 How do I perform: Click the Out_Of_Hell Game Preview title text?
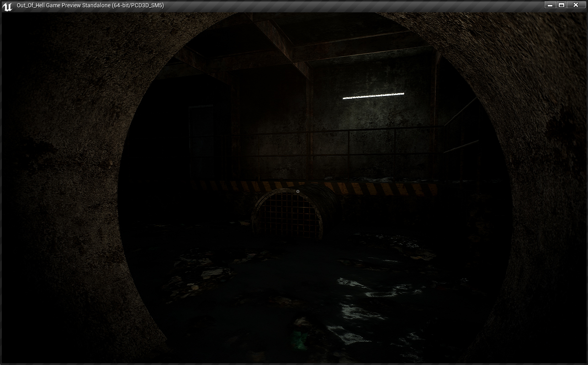pyautogui.click(x=90, y=5)
